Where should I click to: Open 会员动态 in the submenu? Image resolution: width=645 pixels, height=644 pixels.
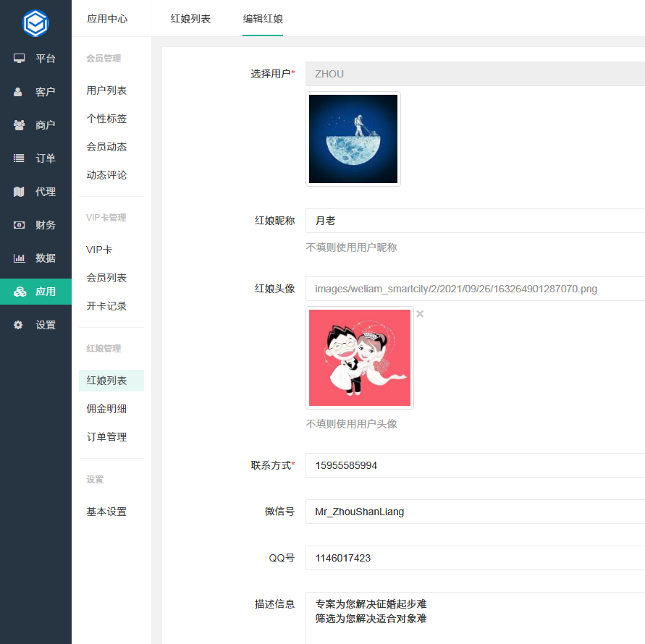pyautogui.click(x=106, y=147)
